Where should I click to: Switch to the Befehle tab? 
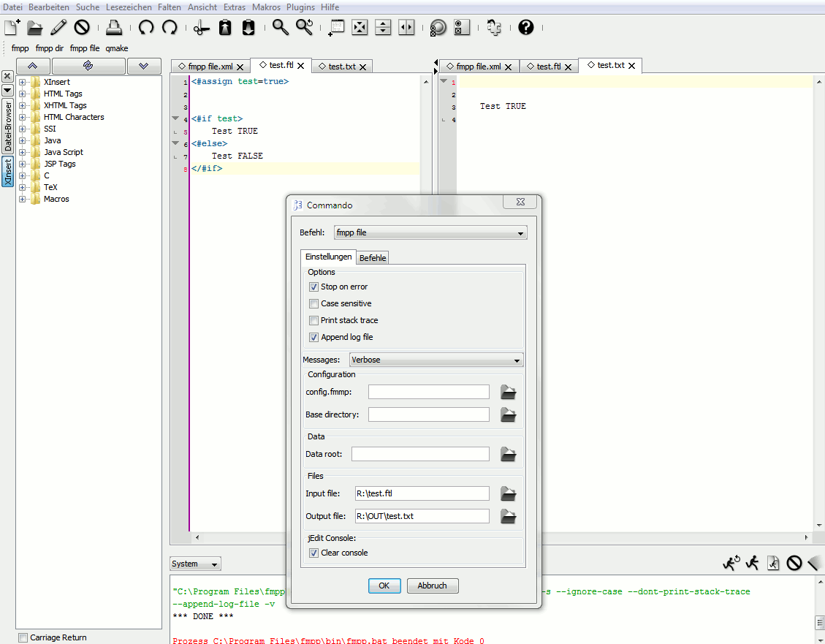click(373, 258)
